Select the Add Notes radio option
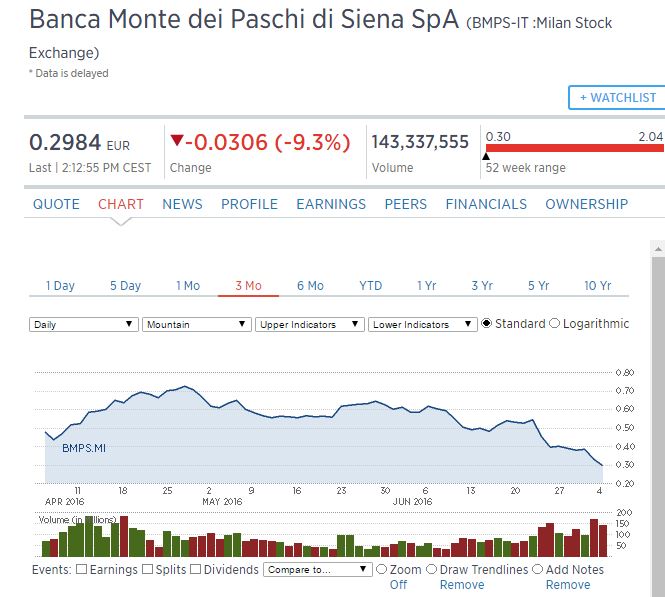The height and width of the screenshot is (597, 665). tap(537, 569)
